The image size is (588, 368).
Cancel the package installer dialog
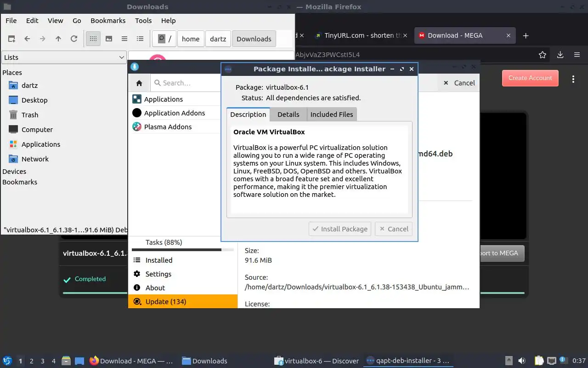(x=393, y=229)
